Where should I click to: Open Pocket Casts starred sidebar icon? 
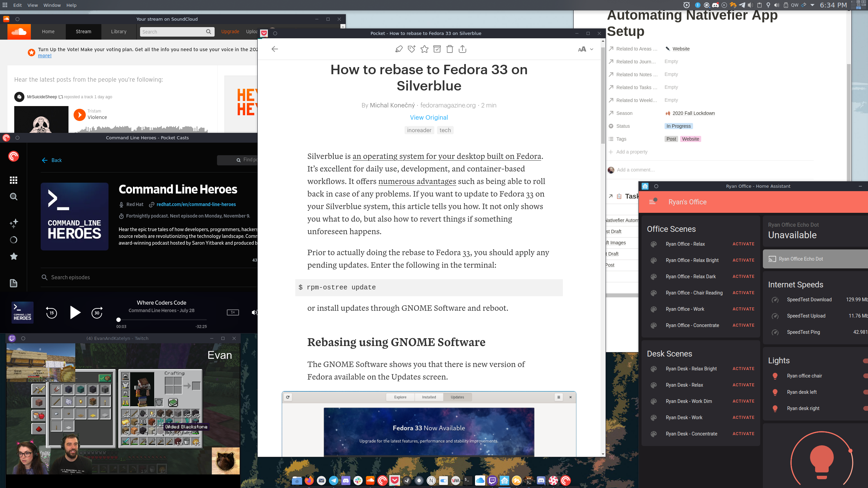[x=14, y=257]
